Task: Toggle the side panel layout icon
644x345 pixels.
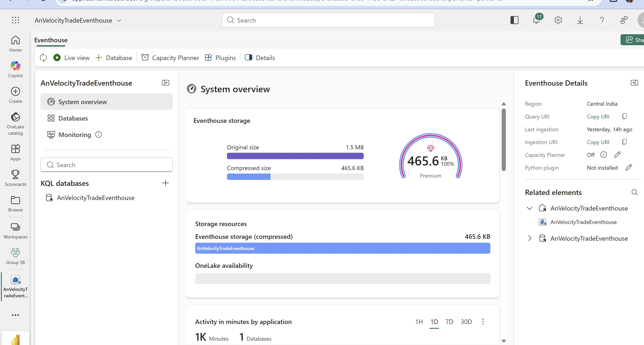Action: pyautogui.click(x=514, y=20)
